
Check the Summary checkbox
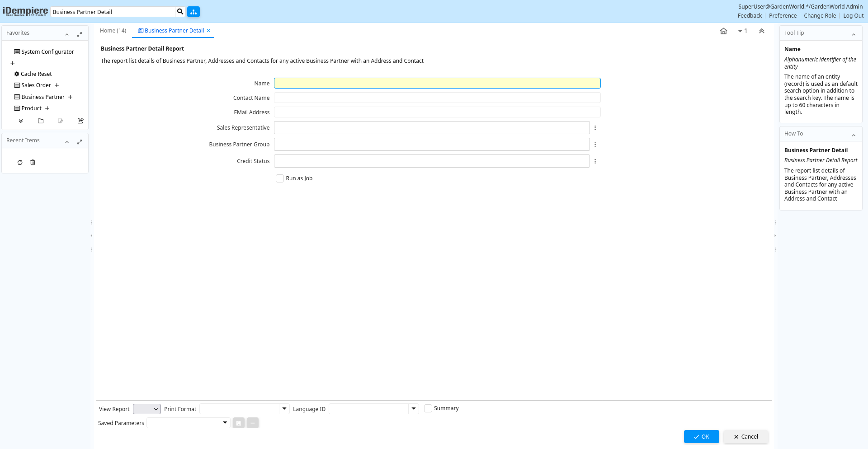[x=428, y=408]
